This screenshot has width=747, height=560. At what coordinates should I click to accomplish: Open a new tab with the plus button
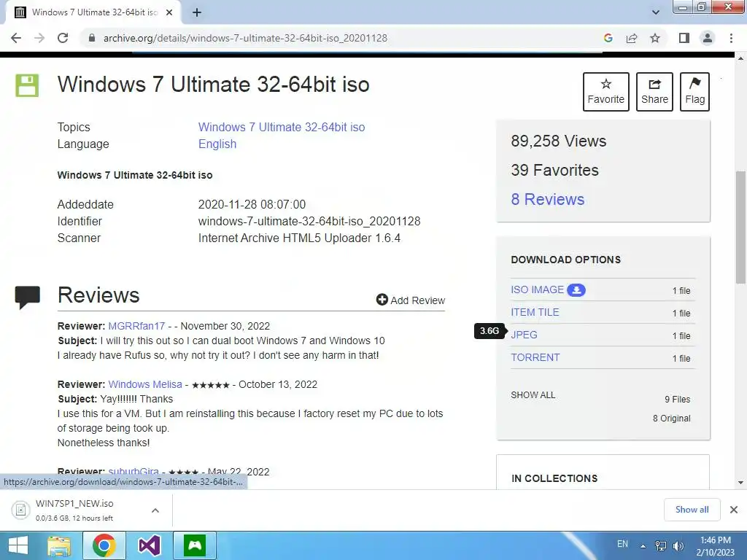coord(197,12)
